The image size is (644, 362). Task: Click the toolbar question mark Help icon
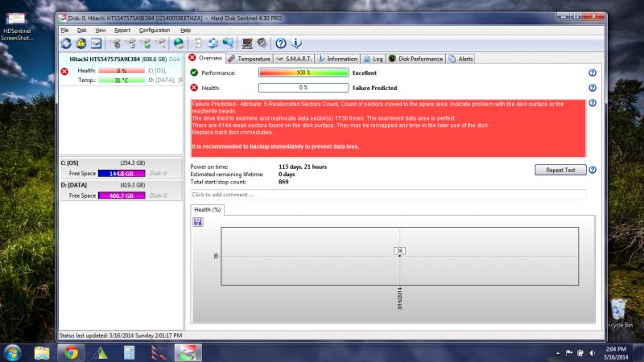(x=281, y=43)
